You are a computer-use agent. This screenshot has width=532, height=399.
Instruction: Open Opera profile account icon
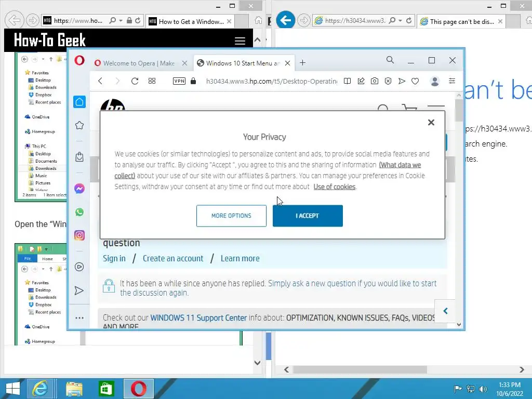(x=435, y=81)
